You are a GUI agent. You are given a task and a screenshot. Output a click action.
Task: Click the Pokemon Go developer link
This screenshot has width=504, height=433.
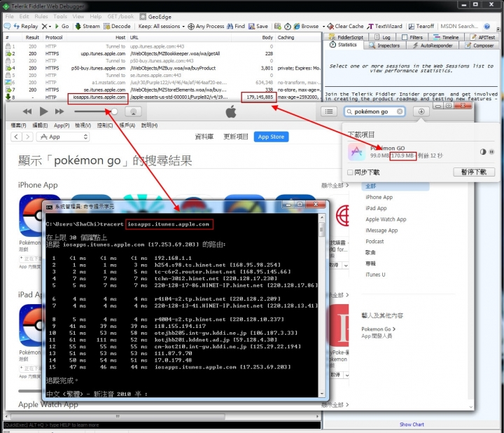[378, 329]
